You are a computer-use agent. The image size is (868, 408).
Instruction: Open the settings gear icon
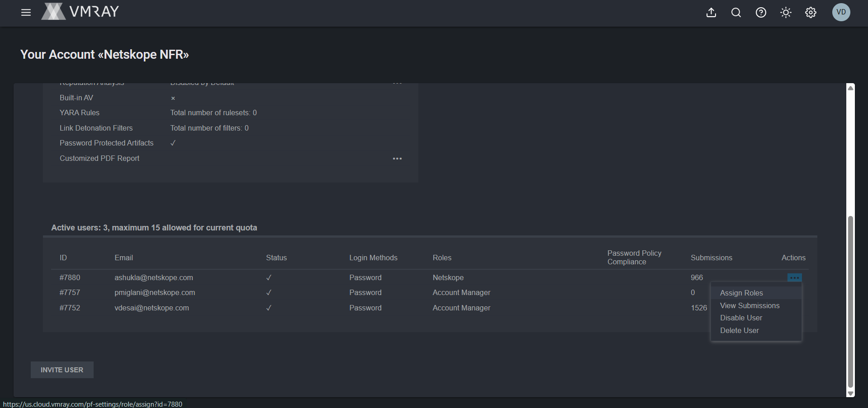[811, 13]
